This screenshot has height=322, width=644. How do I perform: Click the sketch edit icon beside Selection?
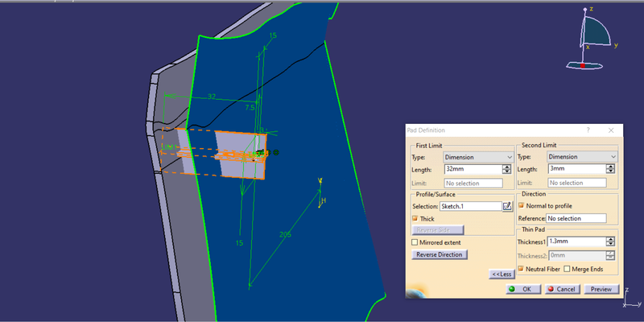click(x=507, y=206)
